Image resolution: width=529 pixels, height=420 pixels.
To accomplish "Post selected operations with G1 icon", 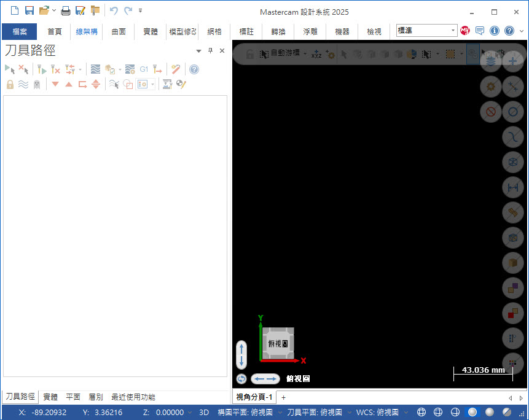I will pos(144,69).
